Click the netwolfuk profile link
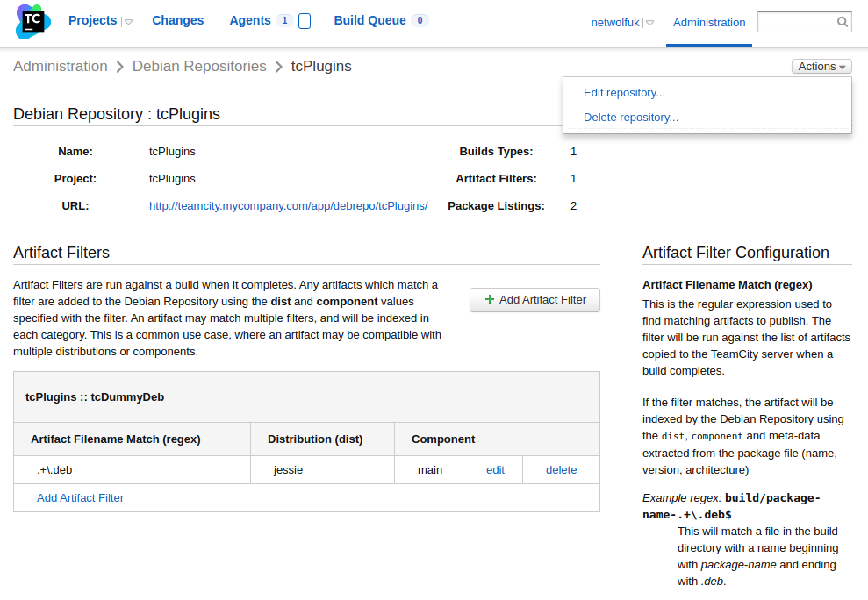The width and height of the screenshot is (868, 600). click(615, 23)
